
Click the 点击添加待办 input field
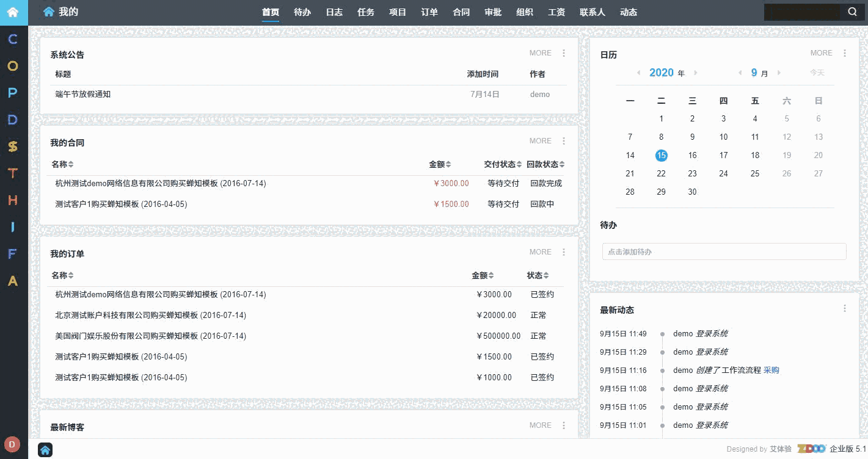click(x=724, y=251)
